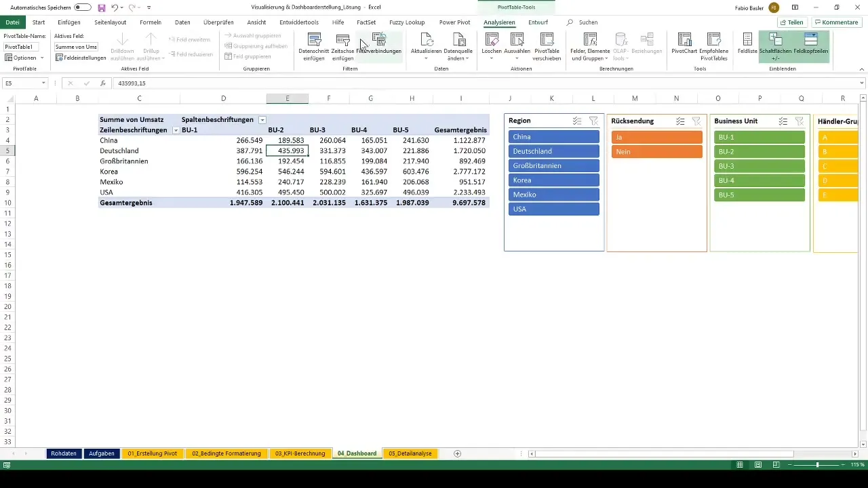Click the undo arrow icon

pos(115,7)
